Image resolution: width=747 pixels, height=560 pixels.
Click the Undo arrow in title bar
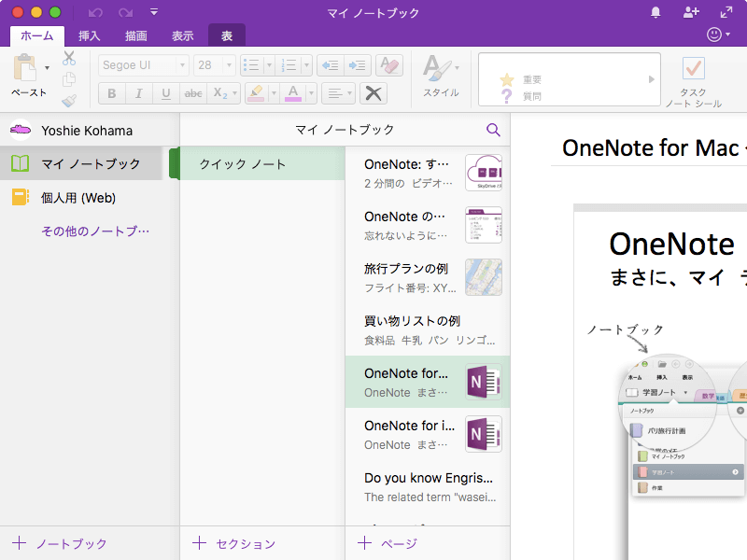pos(95,13)
